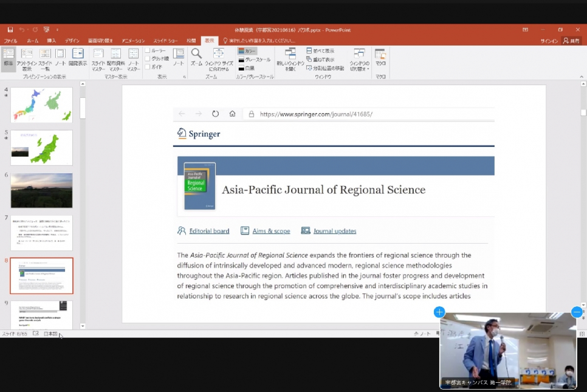The width and height of the screenshot is (587, 392).
Task: Undo the last action
Action: 22,30
